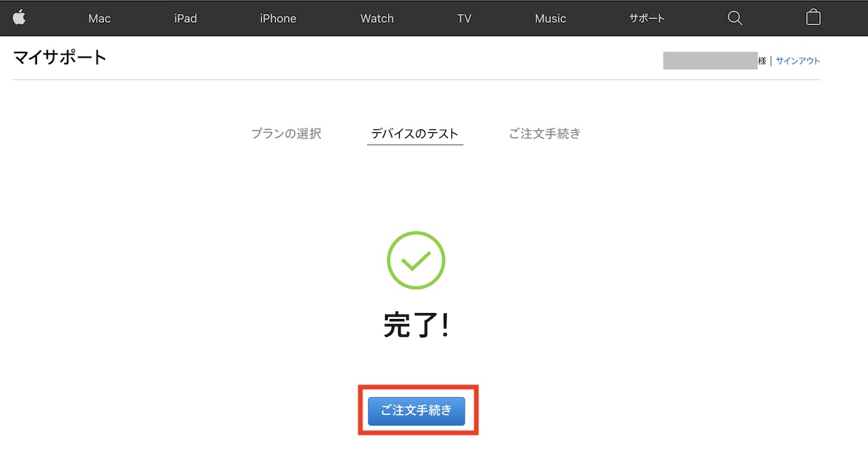This screenshot has height=463, width=868.
Task: Click the 様 label beside the user name
Action: [x=762, y=61]
